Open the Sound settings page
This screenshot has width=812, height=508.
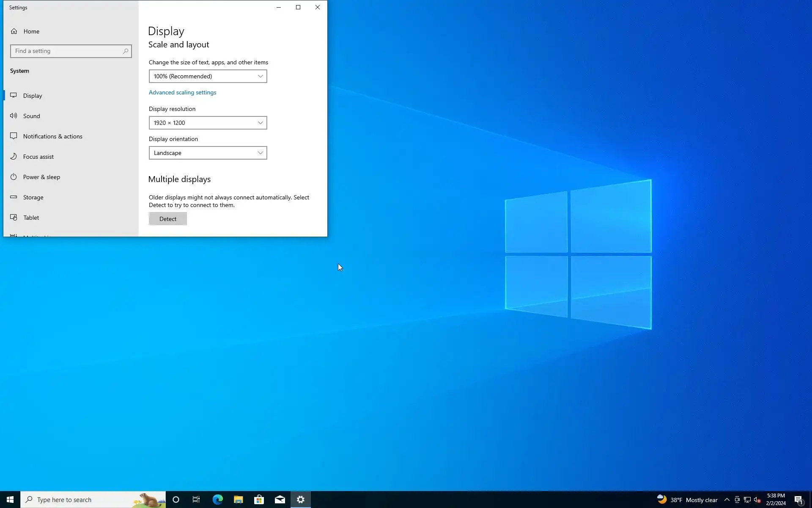31,116
